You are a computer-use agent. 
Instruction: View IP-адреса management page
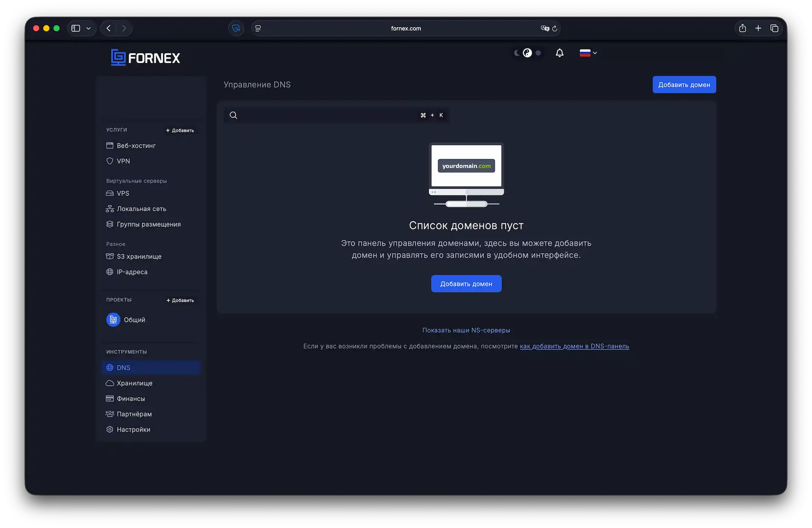point(132,272)
